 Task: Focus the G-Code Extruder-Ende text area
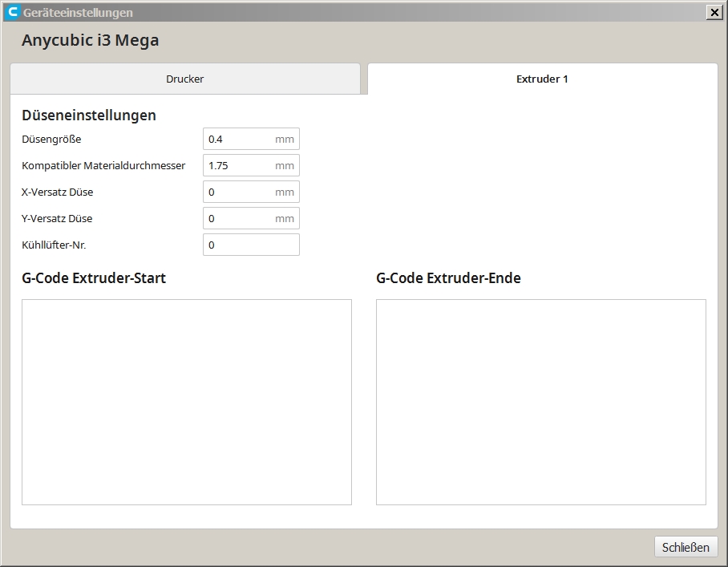(x=540, y=402)
